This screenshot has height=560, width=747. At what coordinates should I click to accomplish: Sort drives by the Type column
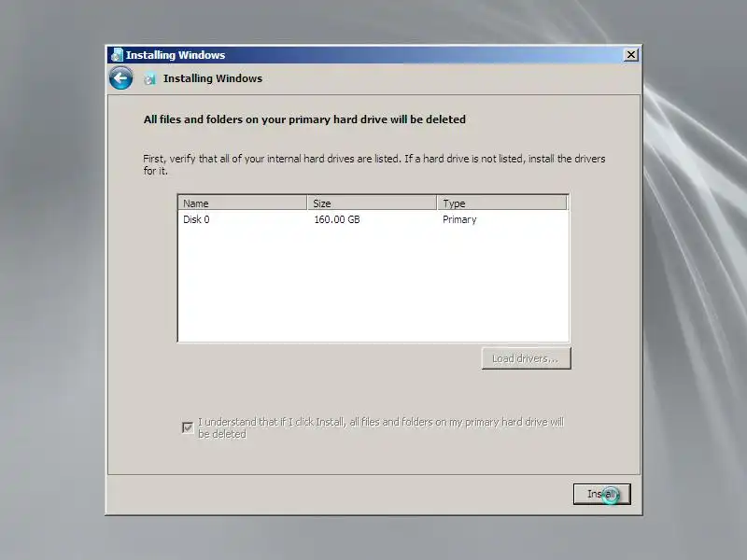pos(502,203)
